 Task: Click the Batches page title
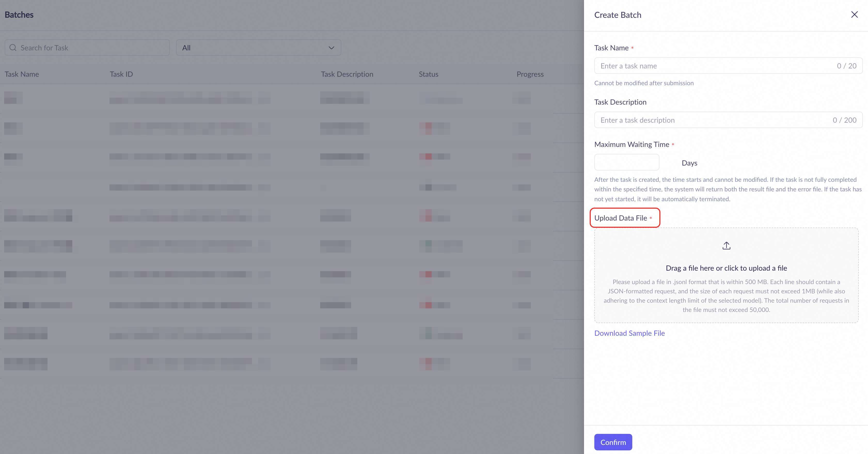19,15
